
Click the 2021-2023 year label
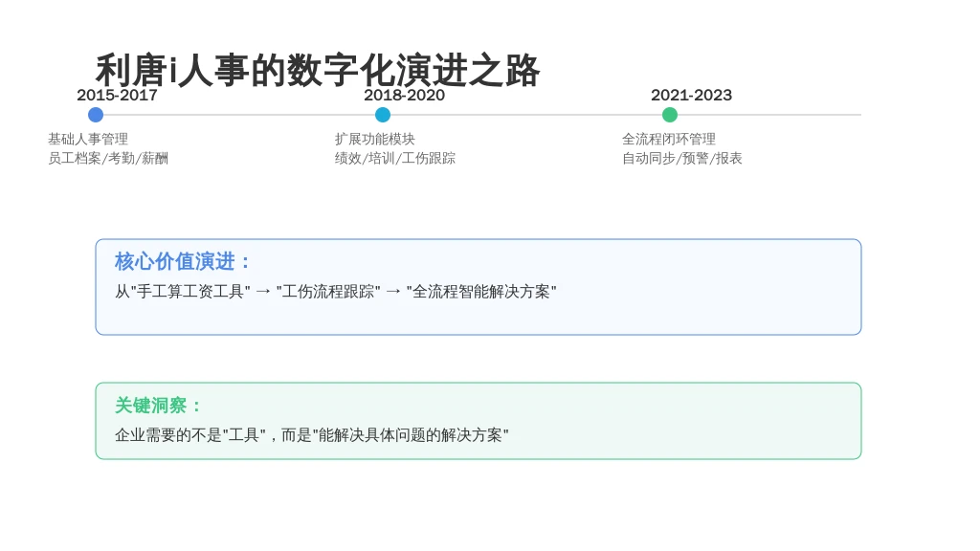tap(691, 95)
